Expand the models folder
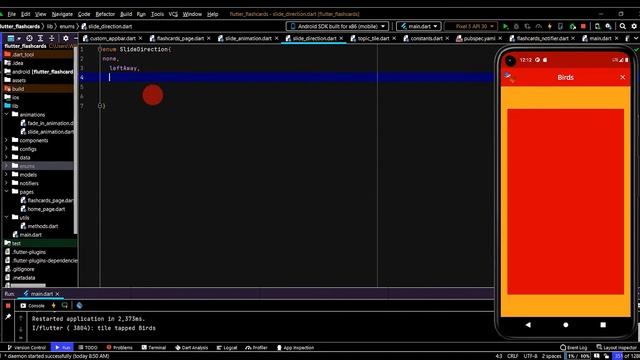The image size is (640, 360). (x=7, y=174)
